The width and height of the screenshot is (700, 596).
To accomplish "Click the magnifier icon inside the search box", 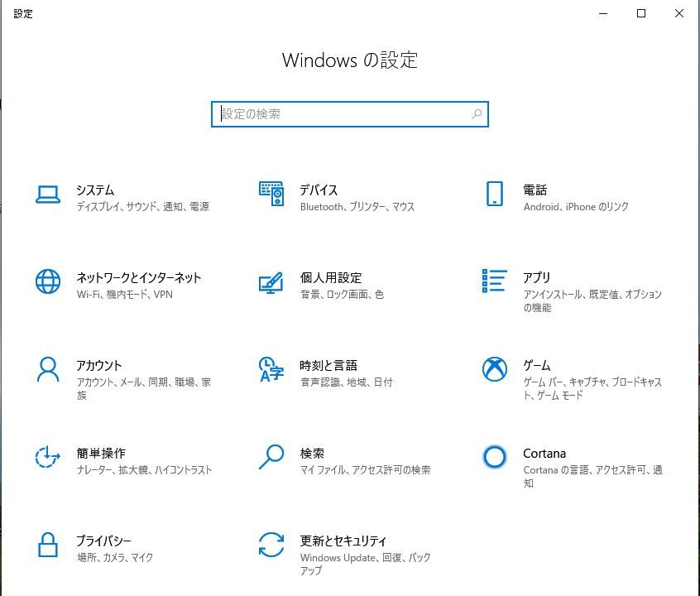I will (477, 114).
